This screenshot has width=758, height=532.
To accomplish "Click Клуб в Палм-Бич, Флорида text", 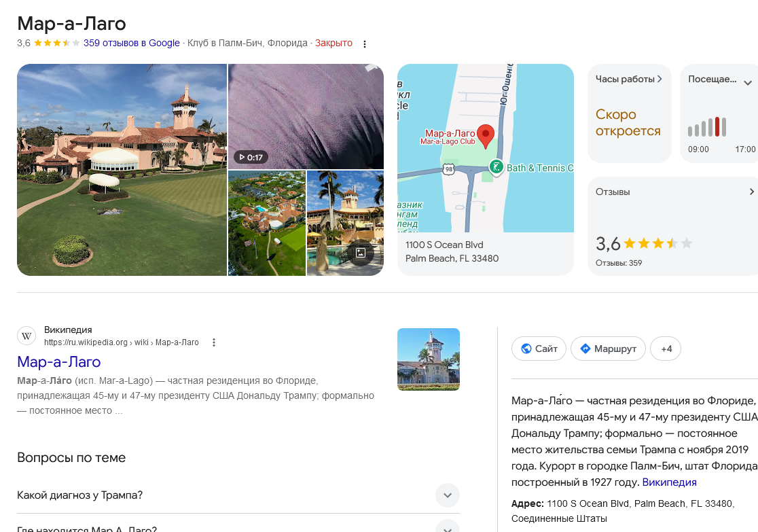I will [x=247, y=43].
